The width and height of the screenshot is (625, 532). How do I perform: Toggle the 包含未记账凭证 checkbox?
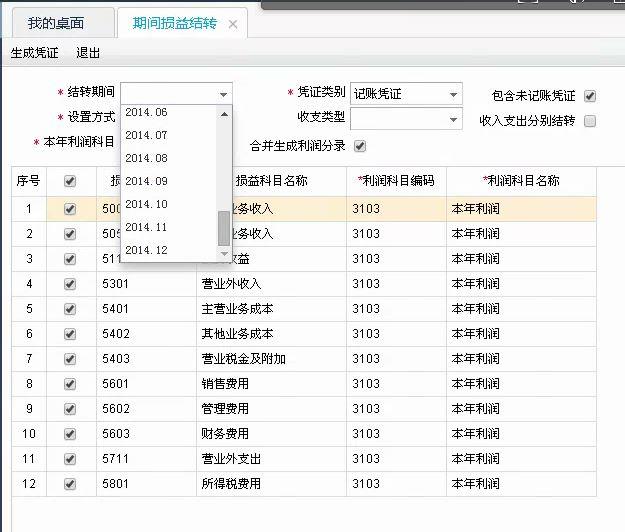tap(590, 96)
